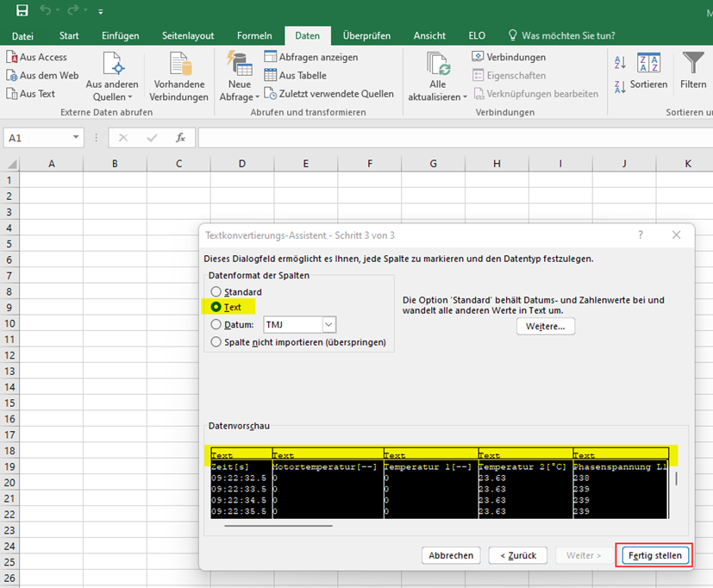713x588 pixels.
Task: Click the Filtern funnel icon
Action: (693, 64)
